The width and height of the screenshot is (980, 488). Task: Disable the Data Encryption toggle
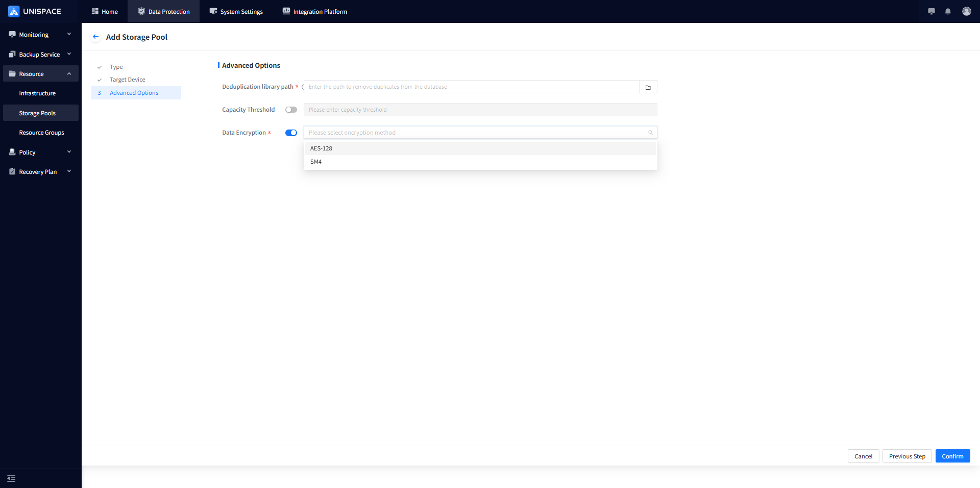point(291,133)
